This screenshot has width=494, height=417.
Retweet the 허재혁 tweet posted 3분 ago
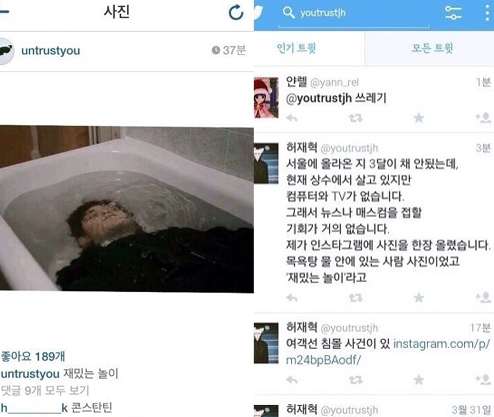pos(355,298)
